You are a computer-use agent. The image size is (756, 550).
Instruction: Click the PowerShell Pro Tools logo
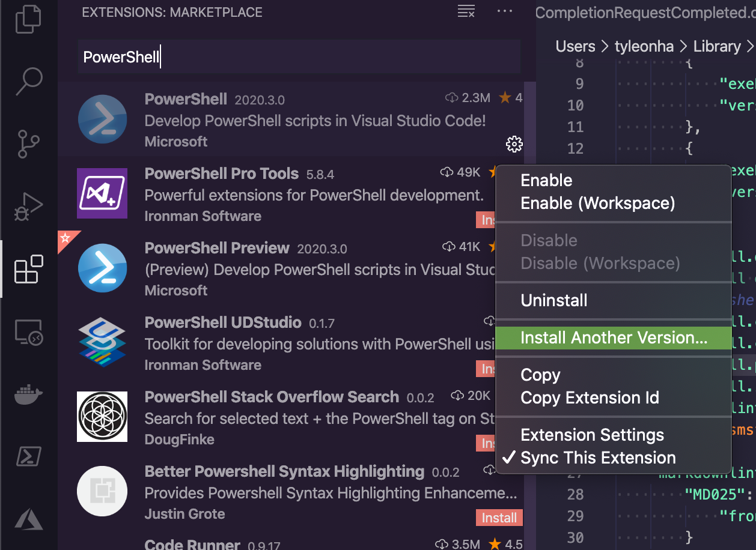click(102, 193)
